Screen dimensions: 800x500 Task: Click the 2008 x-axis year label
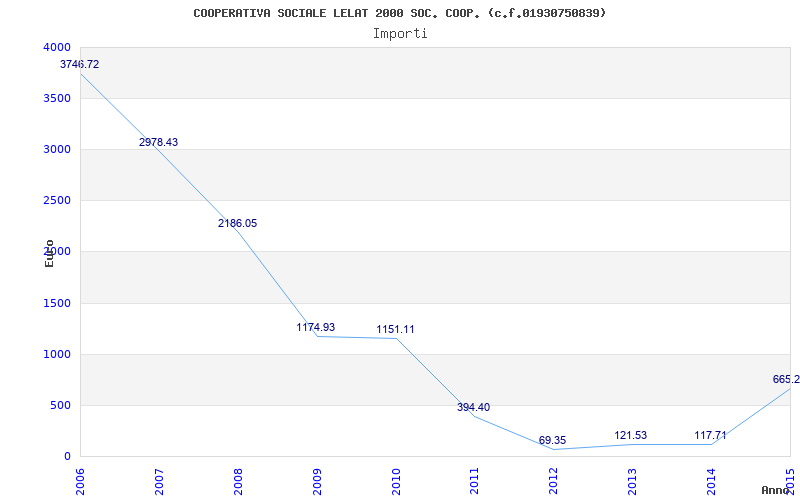click(238, 481)
